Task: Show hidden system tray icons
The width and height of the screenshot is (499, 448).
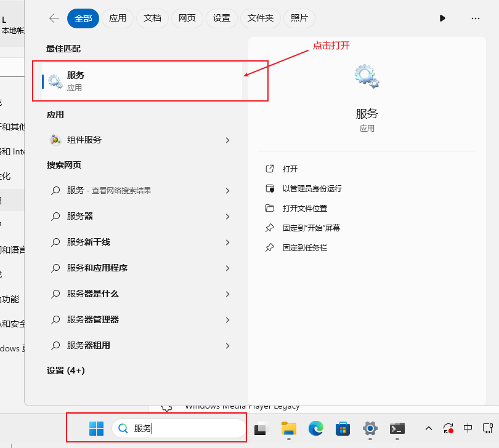Action: click(x=429, y=428)
